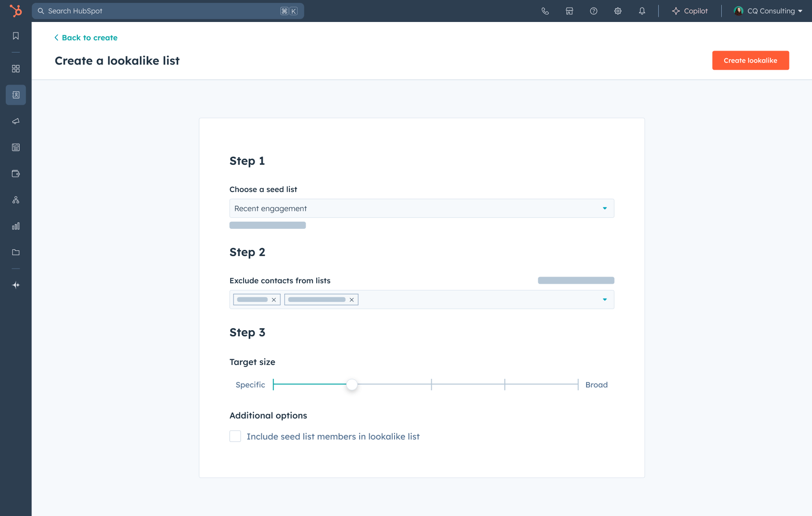
Task: Click the phone calling icon in top bar
Action: [x=545, y=11]
